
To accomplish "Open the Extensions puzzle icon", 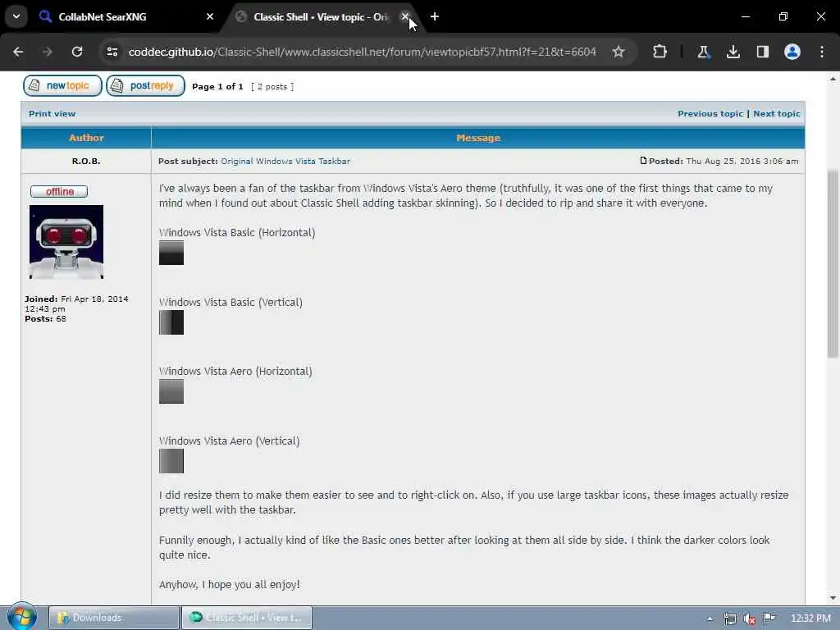I will [x=660, y=52].
